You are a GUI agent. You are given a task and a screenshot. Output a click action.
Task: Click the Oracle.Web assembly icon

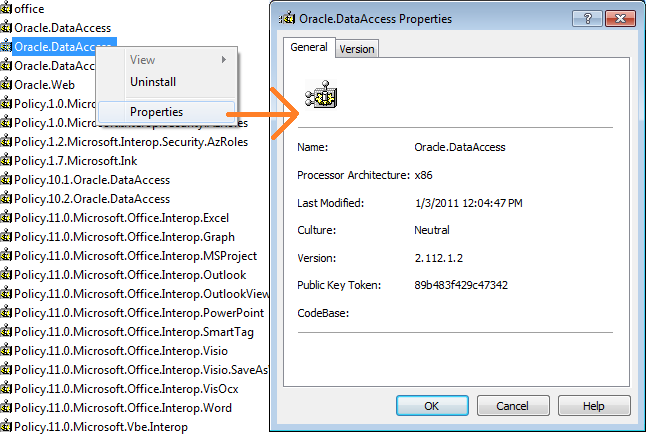pos(6,85)
